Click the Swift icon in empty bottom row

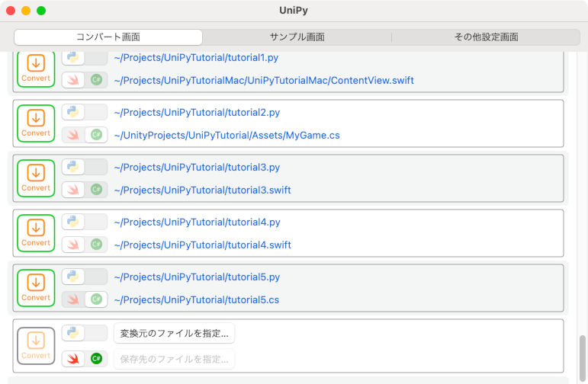(74, 359)
